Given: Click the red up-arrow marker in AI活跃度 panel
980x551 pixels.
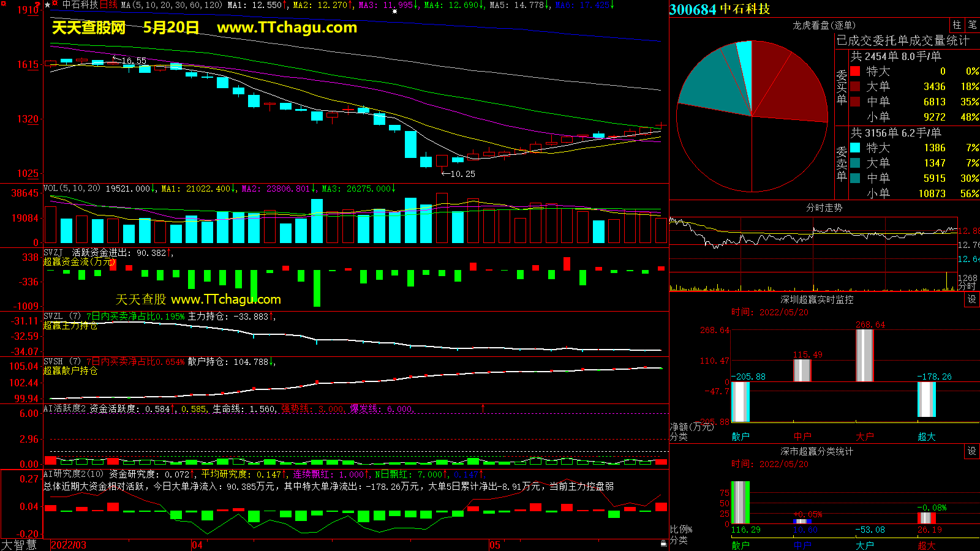Looking at the screenshot, I should [483, 408].
